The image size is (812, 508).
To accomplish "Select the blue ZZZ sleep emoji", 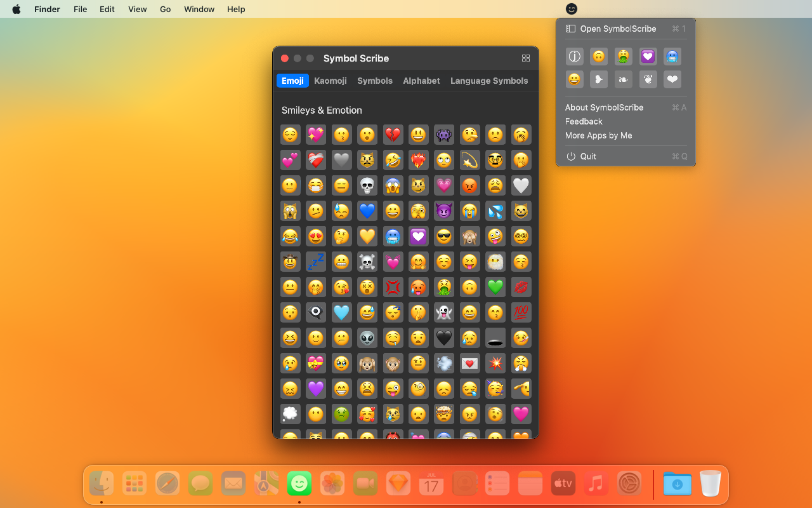I will pos(316,262).
